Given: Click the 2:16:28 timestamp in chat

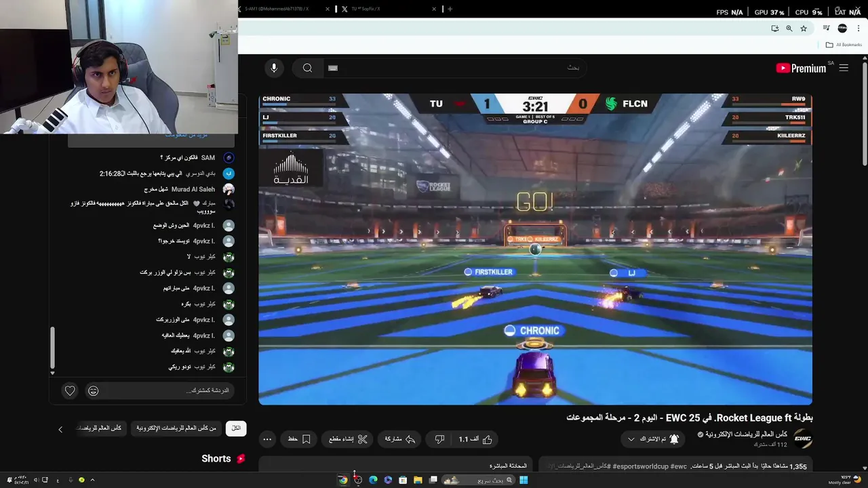Looking at the screenshot, I should tap(111, 174).
